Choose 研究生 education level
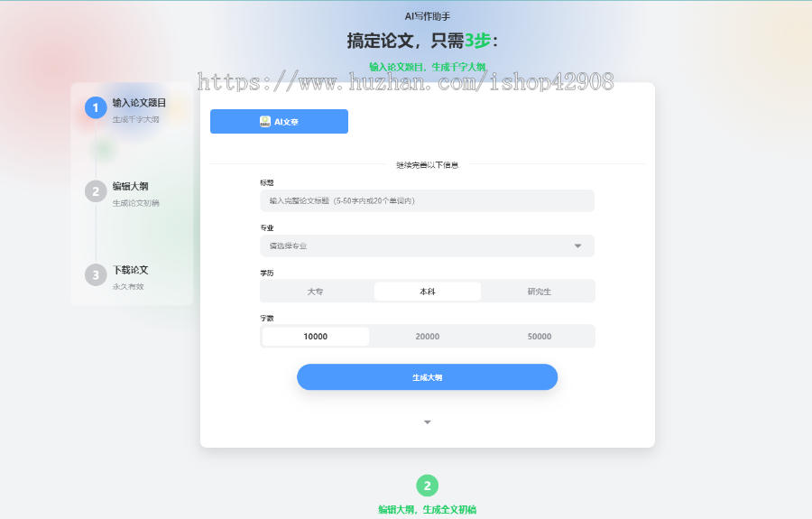This screenshot has width=812, height=519. 540,292
